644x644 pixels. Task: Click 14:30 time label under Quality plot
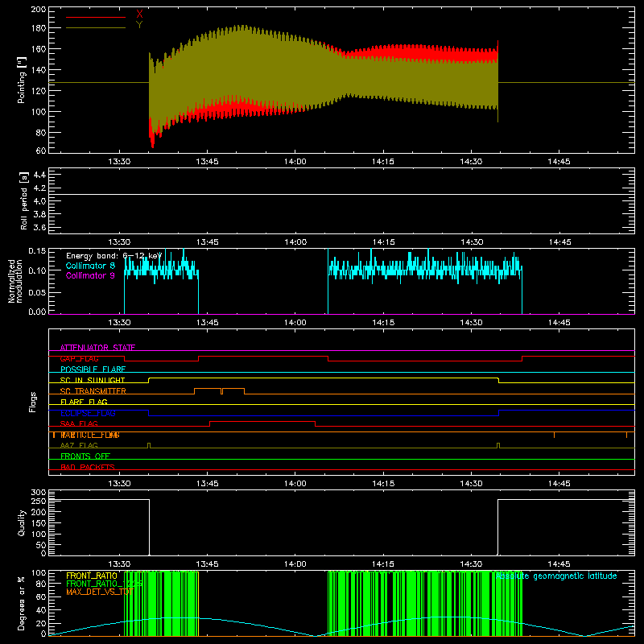471,564
